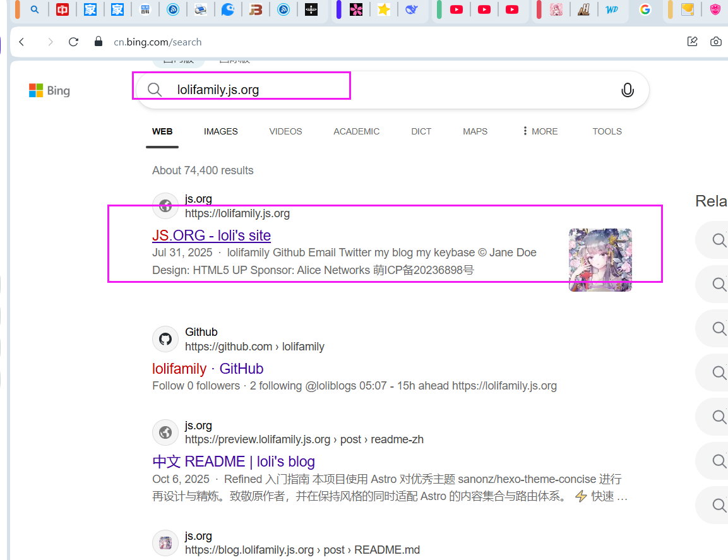Open the lolifamily · GitHub result

tap(207, 369)
